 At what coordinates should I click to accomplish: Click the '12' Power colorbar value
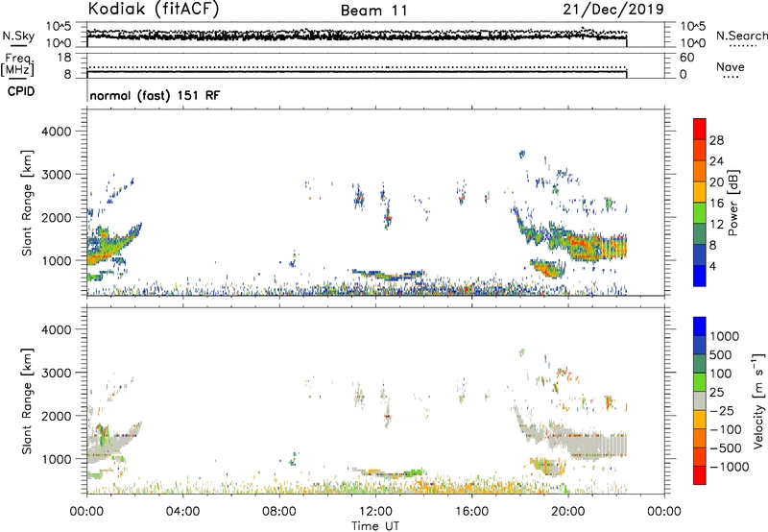point(716,224)
